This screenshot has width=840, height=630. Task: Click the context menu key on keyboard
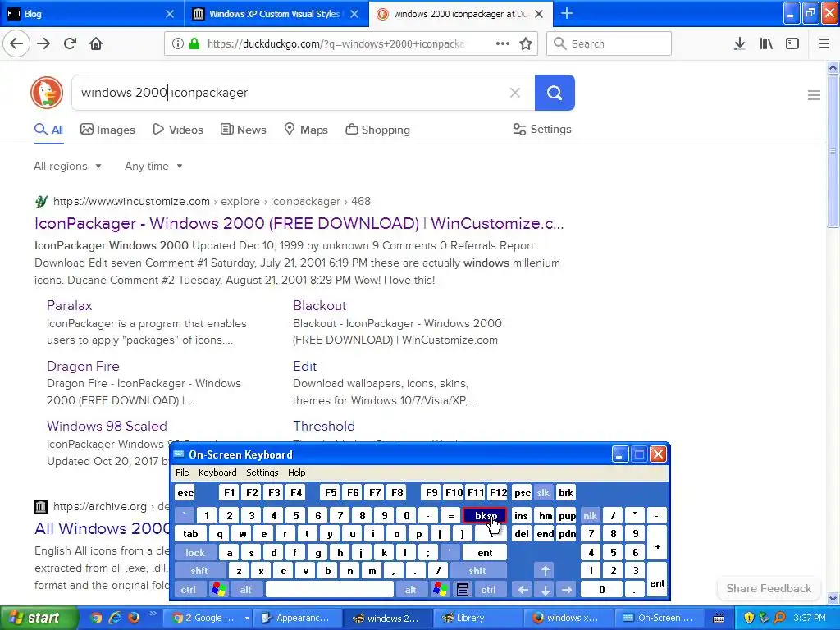tap(463, 589)
